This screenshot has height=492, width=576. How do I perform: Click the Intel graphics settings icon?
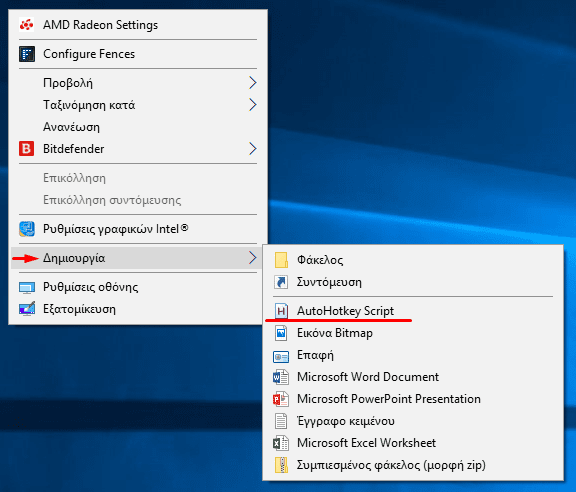27,229
